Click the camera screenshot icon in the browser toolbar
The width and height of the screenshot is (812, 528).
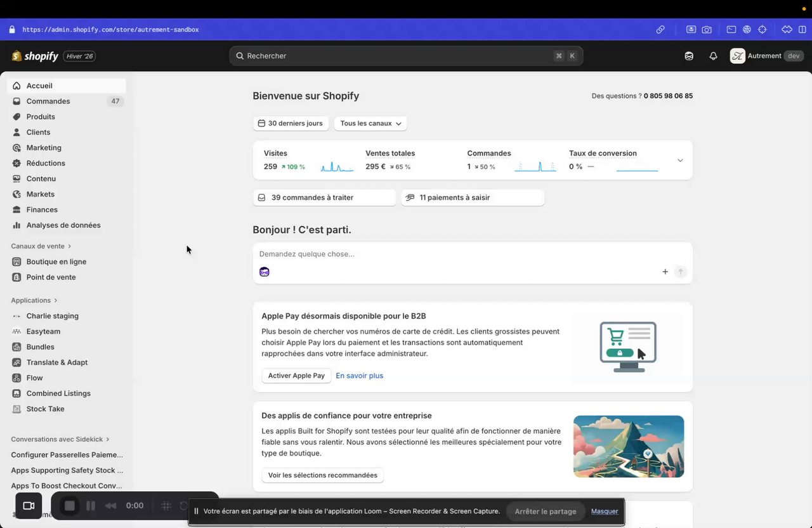point(707,29)
